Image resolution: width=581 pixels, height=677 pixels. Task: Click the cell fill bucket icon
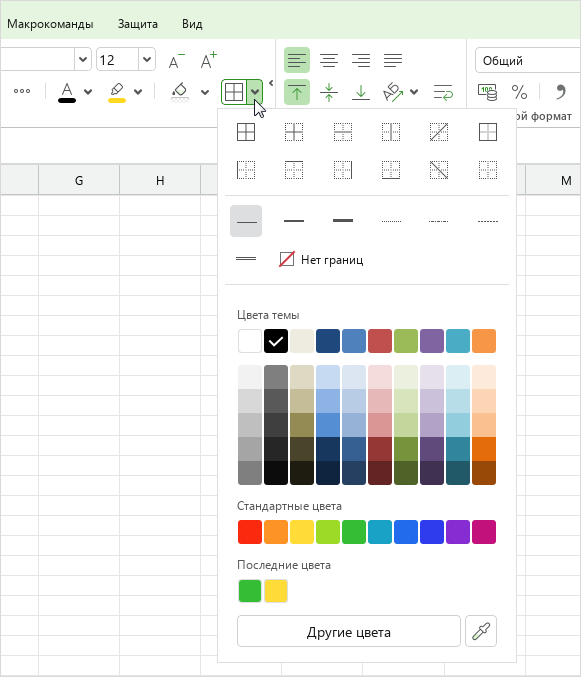(x=180, y=92)
